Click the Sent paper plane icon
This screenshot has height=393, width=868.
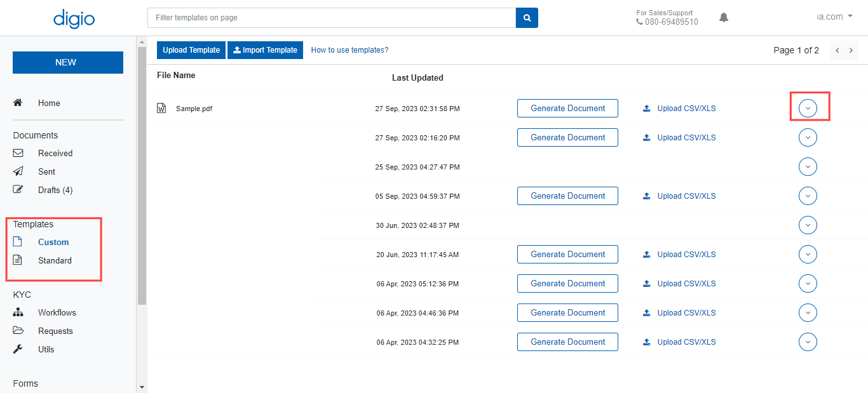click(18, 171)
